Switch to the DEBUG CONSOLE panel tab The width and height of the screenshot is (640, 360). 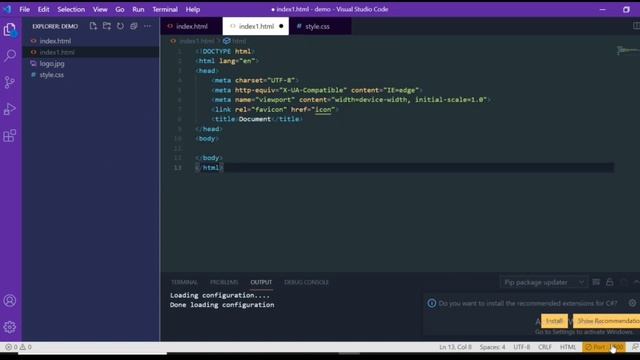[x=306, y=282]
